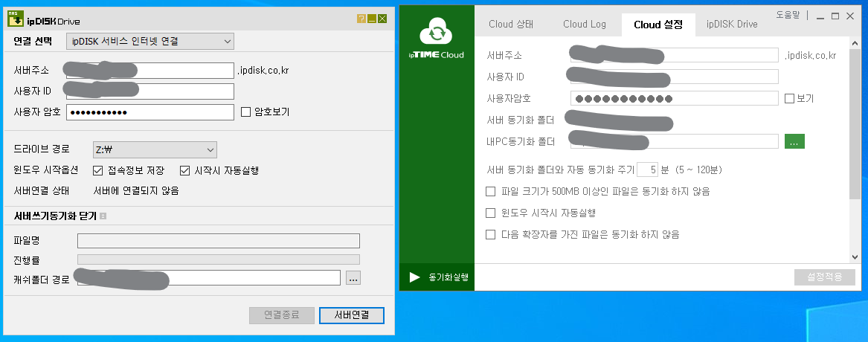The width and height of the screenshot is (868, 342).
Task: Click the 서버연결 button
Action: pos(352,315)
